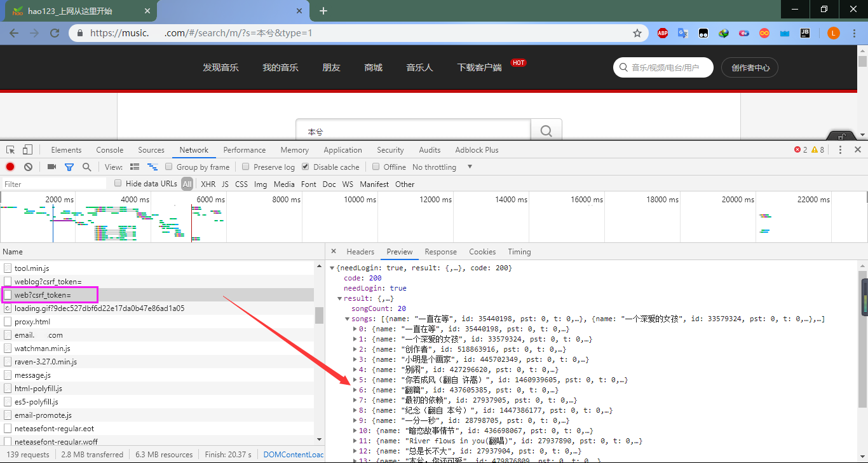The height and width of the screenshot is (463, 868).
Task: Click the JB extension icon
Action: (804, 33)
